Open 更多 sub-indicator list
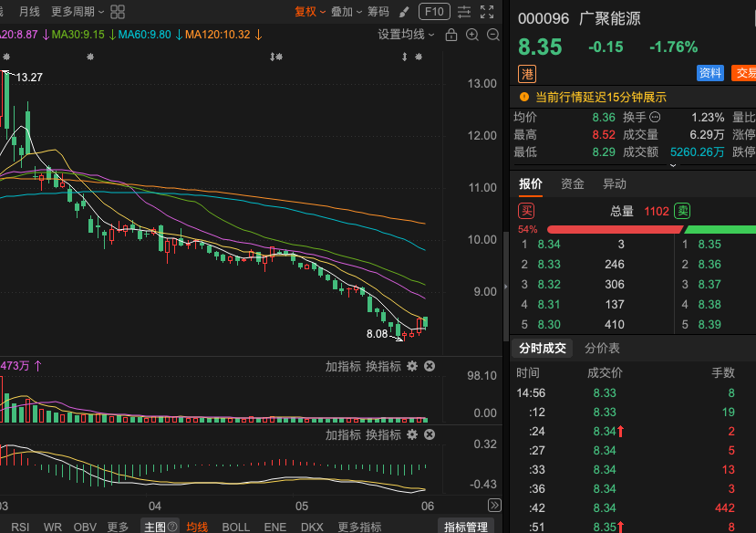Image resolution: width=756 pixels, height=533 pixels. click(x=118, y=527)
